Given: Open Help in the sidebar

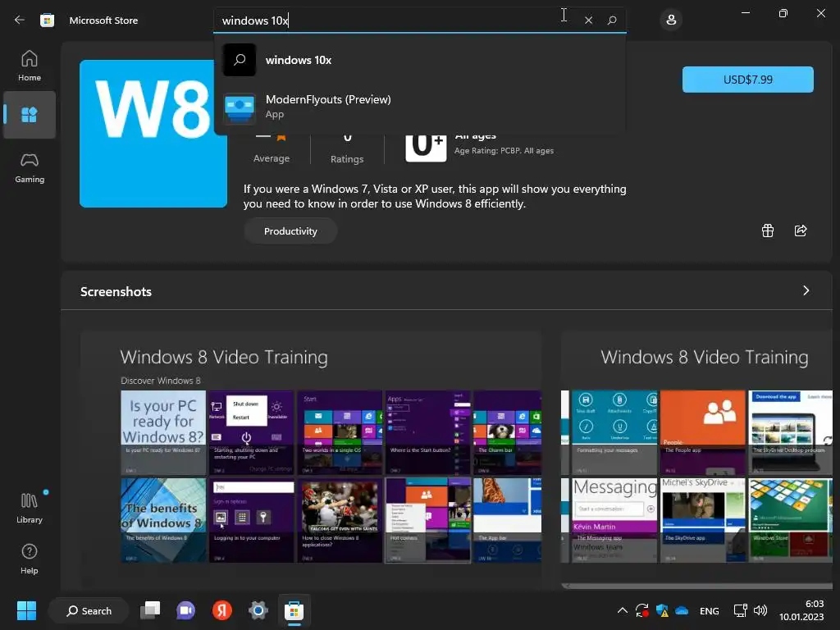Looking at the screenshot, I should 30,559.
